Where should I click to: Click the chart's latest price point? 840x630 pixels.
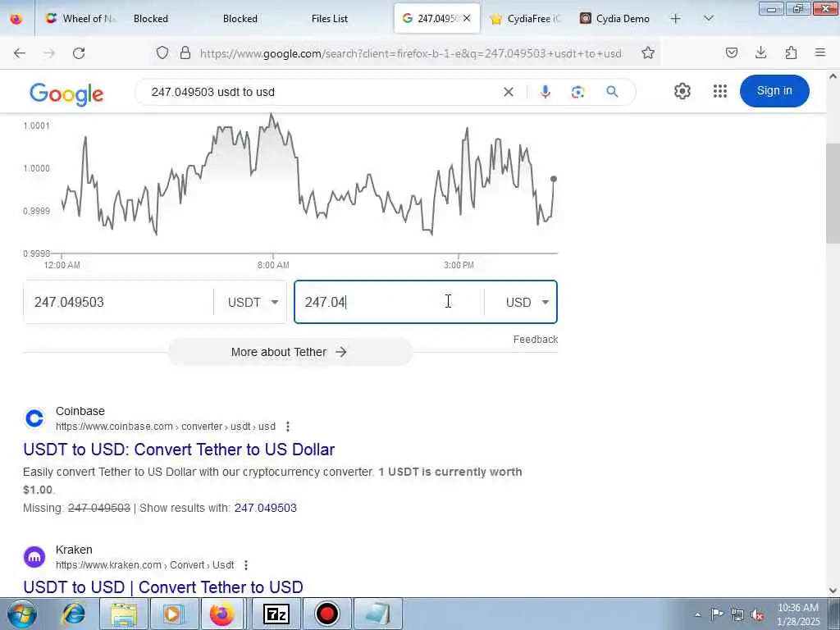554,179
